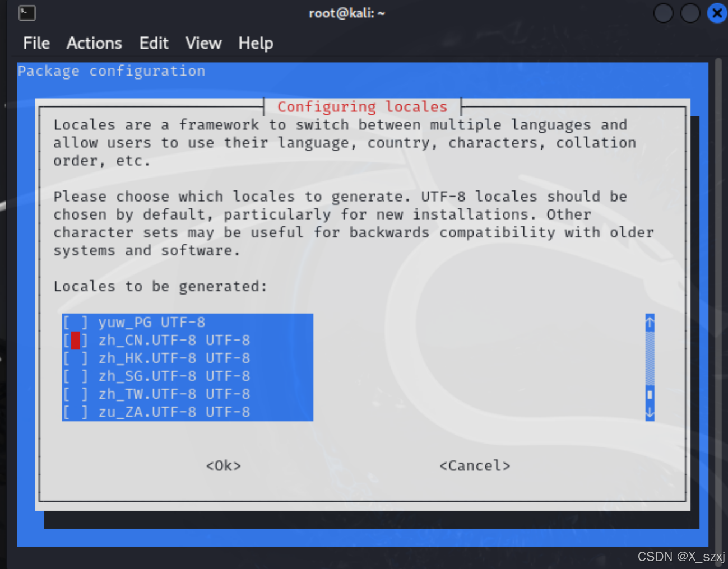Select the zh_CN.UTF-8 UTF-8 locale text

coord(174,340)
